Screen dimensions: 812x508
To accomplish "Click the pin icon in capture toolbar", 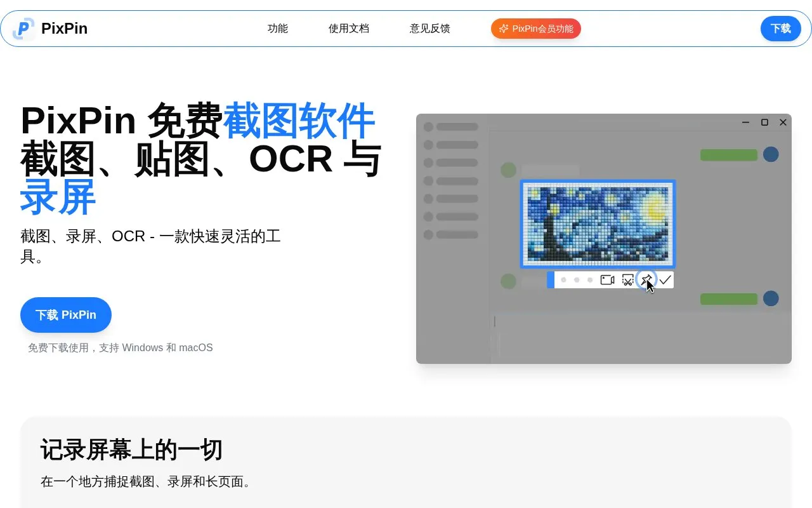I will 646,279.
